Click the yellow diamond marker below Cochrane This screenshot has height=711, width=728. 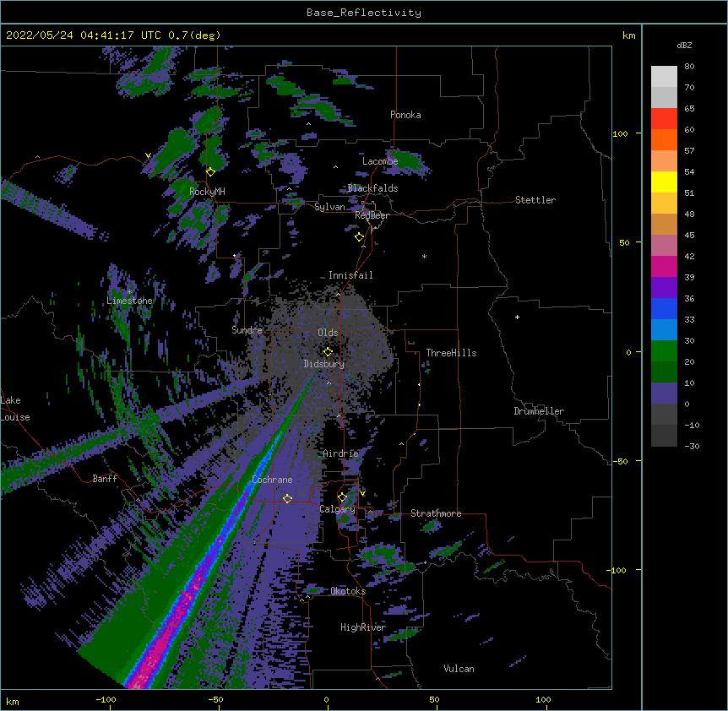[x=287, y=499]
